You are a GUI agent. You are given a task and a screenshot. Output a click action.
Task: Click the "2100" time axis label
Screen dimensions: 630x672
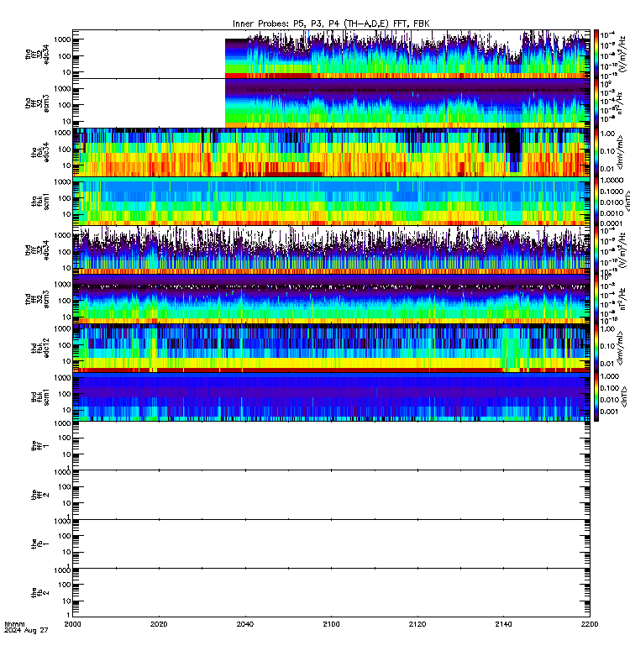pos(331,624)
